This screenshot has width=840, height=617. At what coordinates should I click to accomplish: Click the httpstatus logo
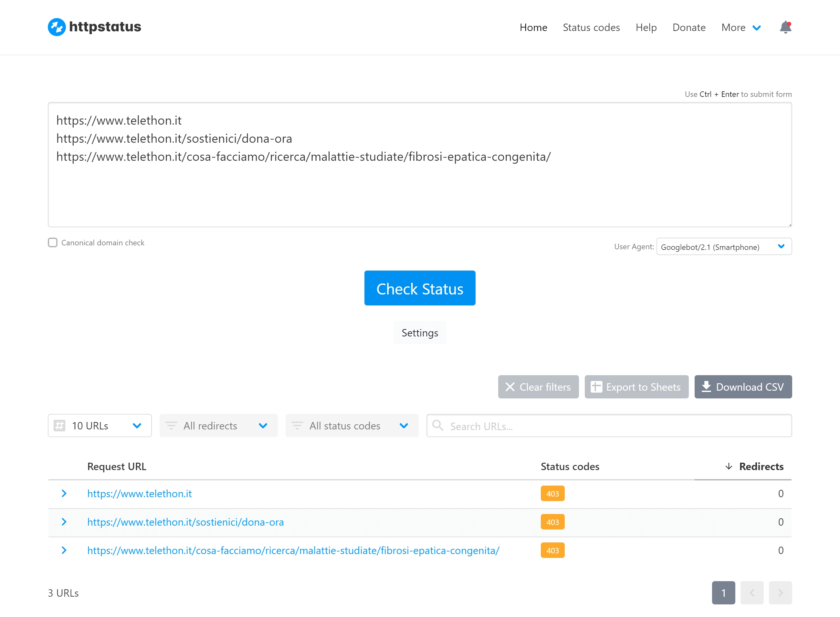coord(95,27)
